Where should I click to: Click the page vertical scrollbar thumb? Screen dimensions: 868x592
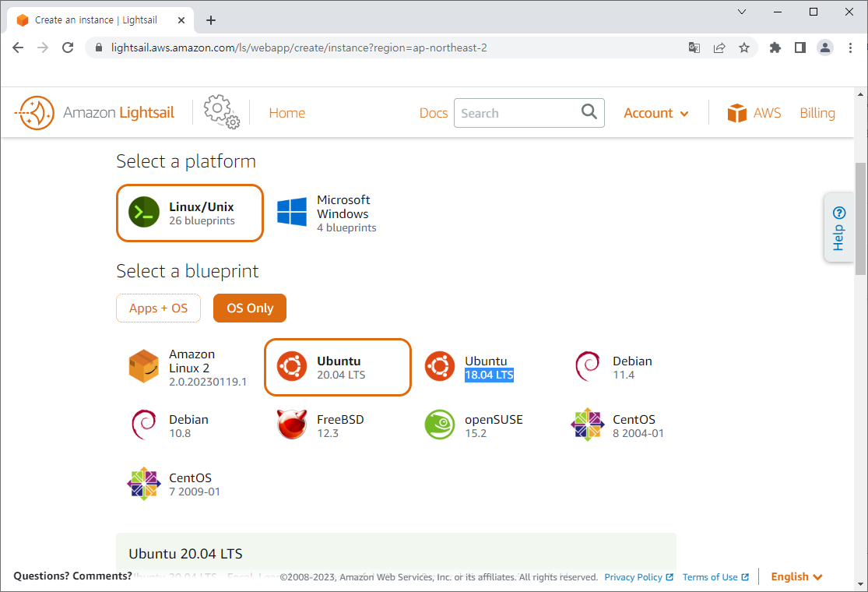tap(860, 218)
